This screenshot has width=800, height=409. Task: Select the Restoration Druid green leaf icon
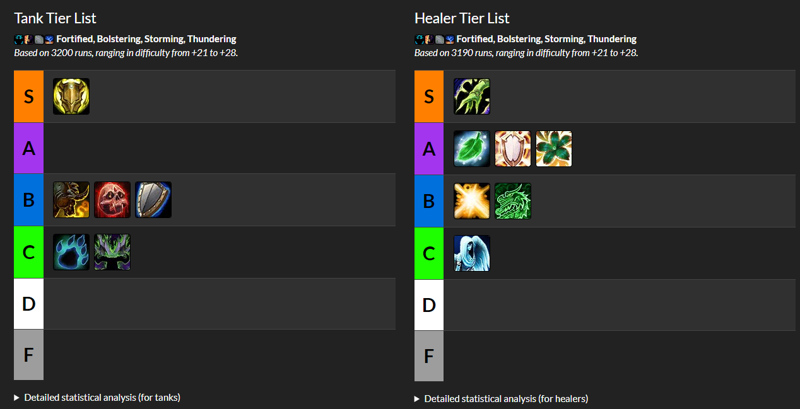point(472,148)
